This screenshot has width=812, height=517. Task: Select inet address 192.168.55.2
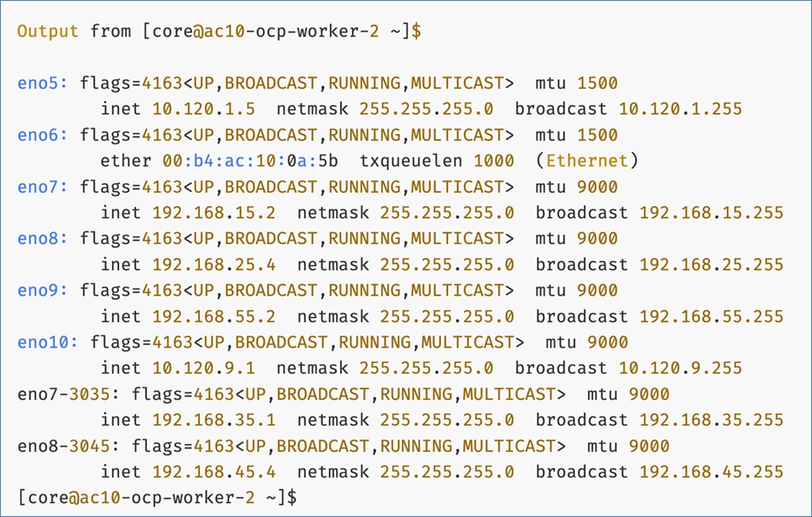coord(214,316)
